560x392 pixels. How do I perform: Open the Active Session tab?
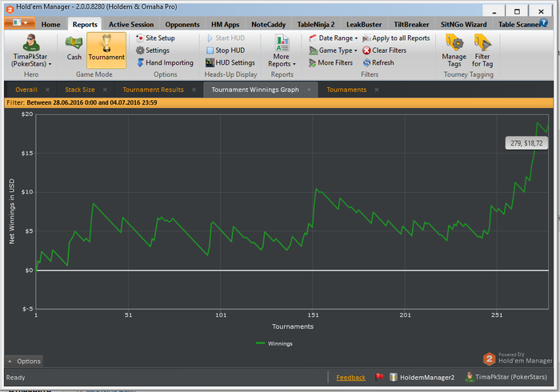(x=131, y=24)
